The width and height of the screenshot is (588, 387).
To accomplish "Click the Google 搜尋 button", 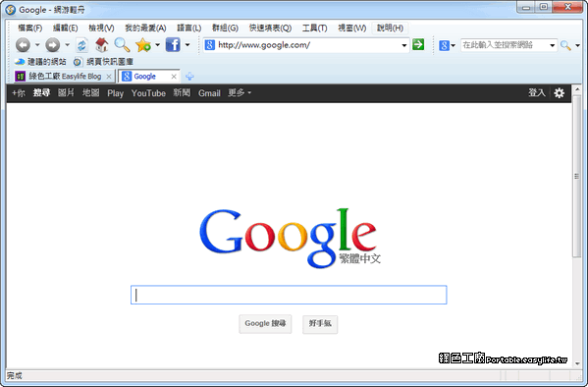I will (x=265, y=323).
